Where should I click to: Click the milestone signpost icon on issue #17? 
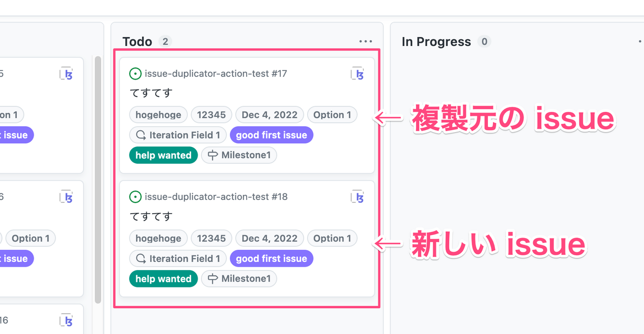click(x=213, y=155)
